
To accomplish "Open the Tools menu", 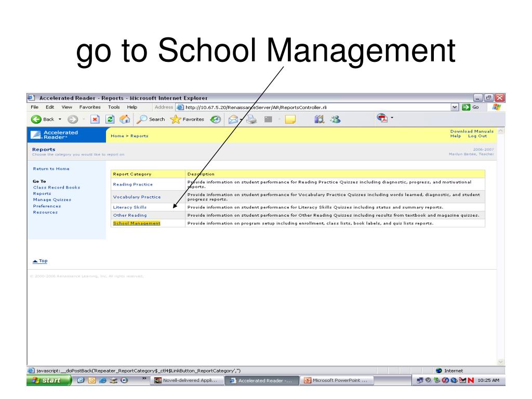I will point(114,107).
